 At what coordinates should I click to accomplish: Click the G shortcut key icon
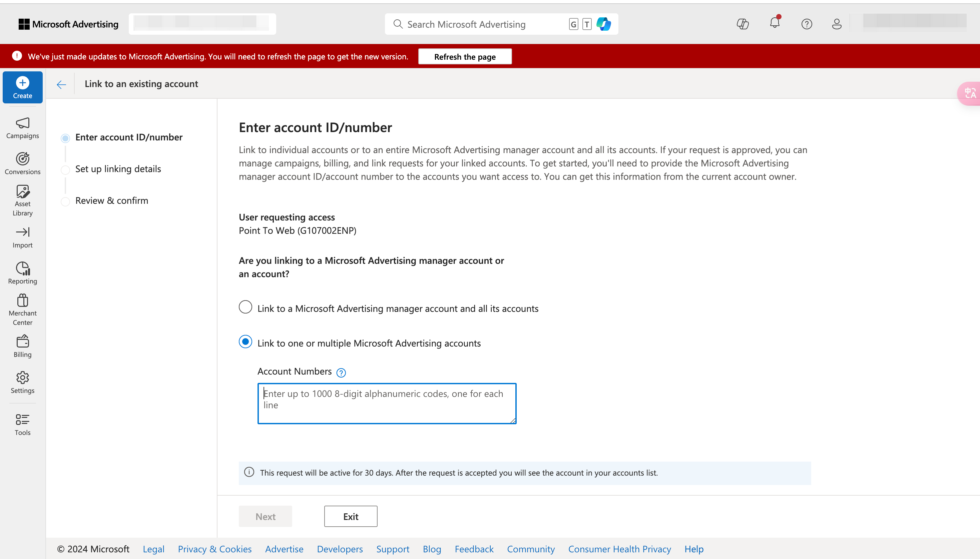click(573, 24)
